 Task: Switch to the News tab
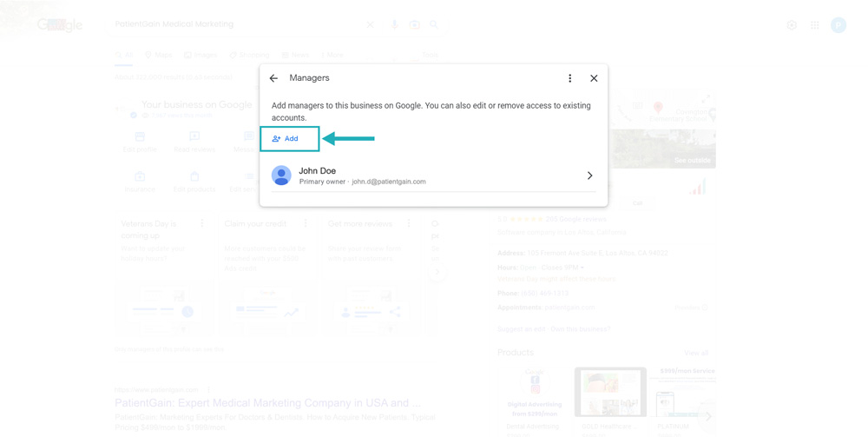(x=296, y=55)
